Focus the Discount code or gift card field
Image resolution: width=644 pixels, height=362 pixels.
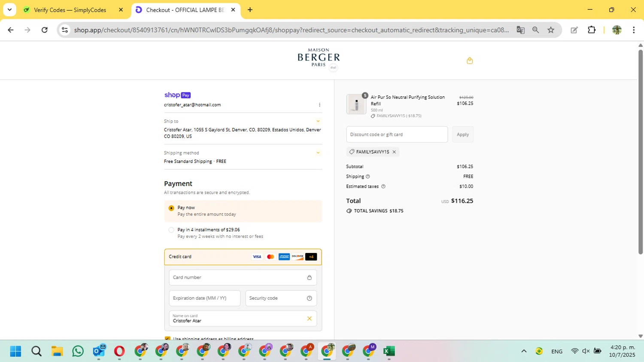click(397, 134)
